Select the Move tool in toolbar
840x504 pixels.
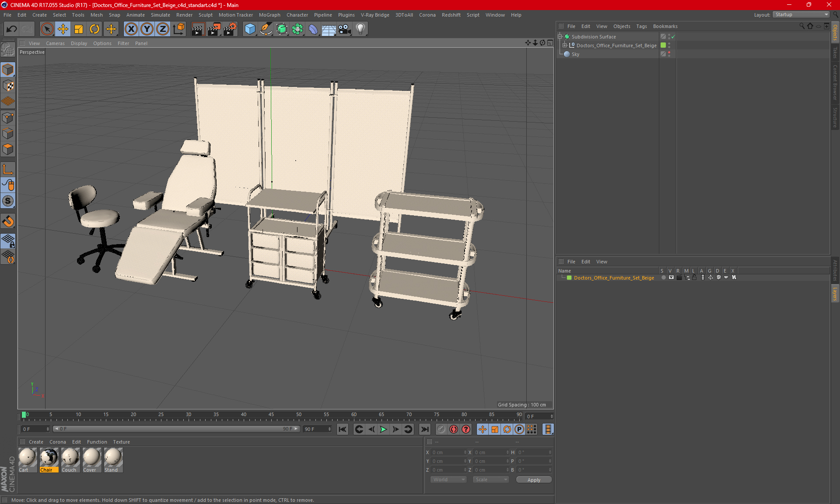63,29
